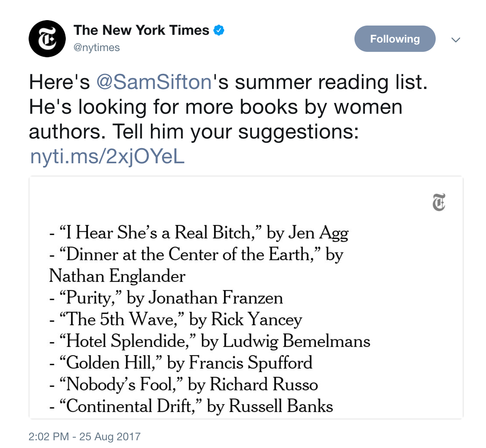
Task: Click The 5th Wave by Rick Yancey line
Action: coord(176,320)
